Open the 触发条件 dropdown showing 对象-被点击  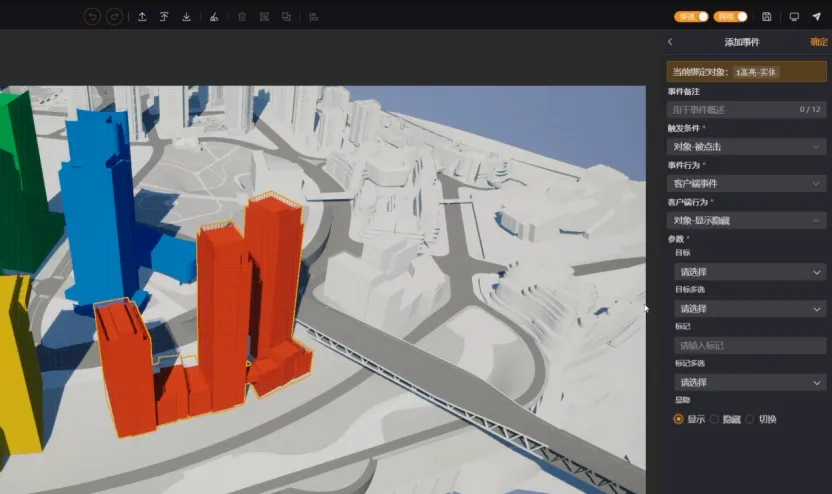746,146
